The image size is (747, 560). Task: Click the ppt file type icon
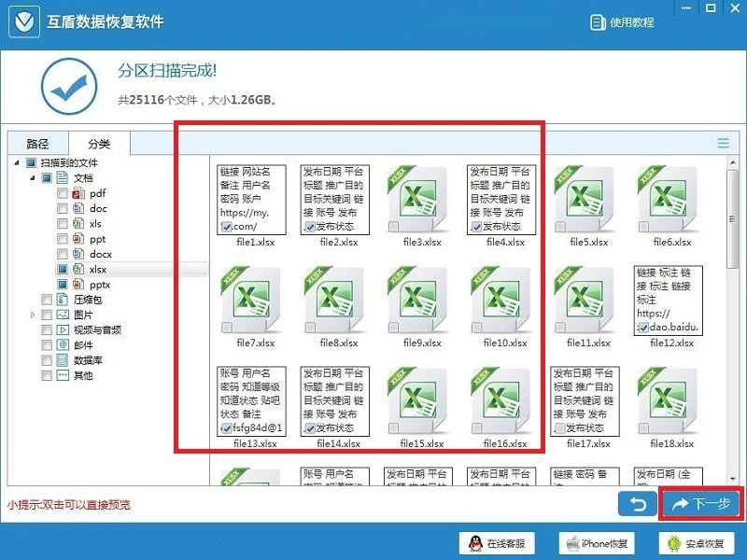click(78, 239)
